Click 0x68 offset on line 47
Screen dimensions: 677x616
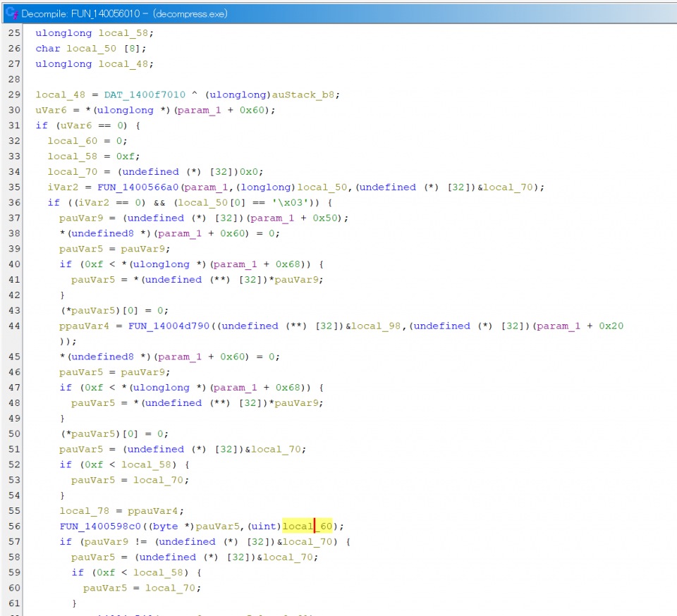pyautogui.click(x=288, y=388)
